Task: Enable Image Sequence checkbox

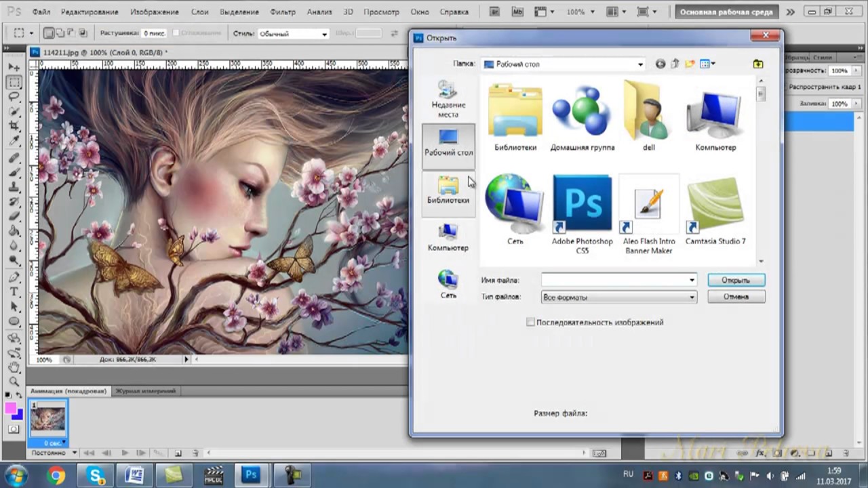Action: tap(530, 322)
